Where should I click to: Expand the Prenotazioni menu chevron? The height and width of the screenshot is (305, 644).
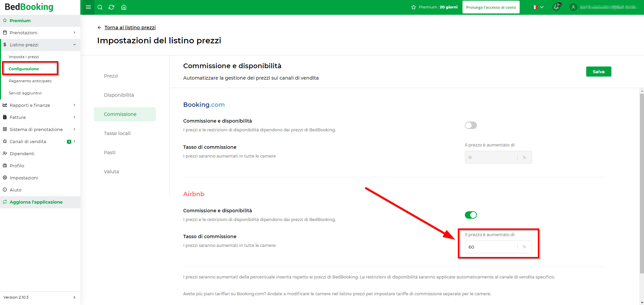74,33
